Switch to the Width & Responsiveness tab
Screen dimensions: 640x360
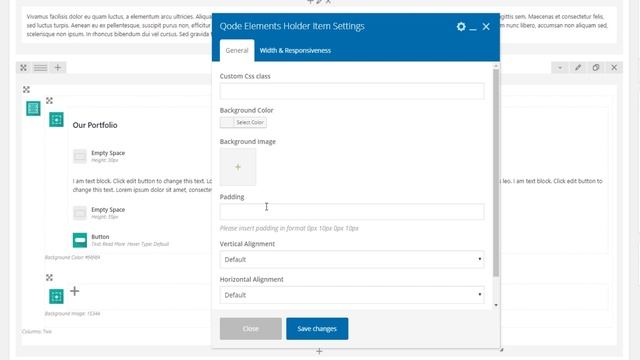(295, 51)
